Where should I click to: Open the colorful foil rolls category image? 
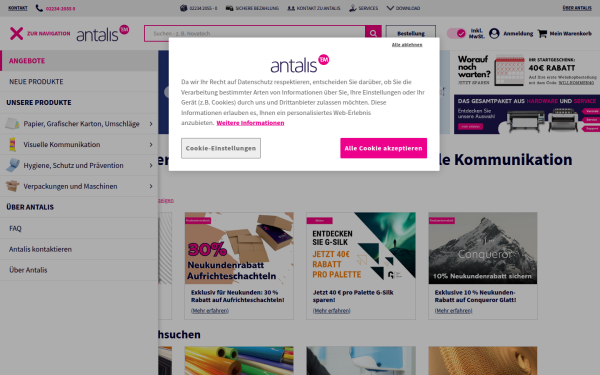click(x=239, y=361)
